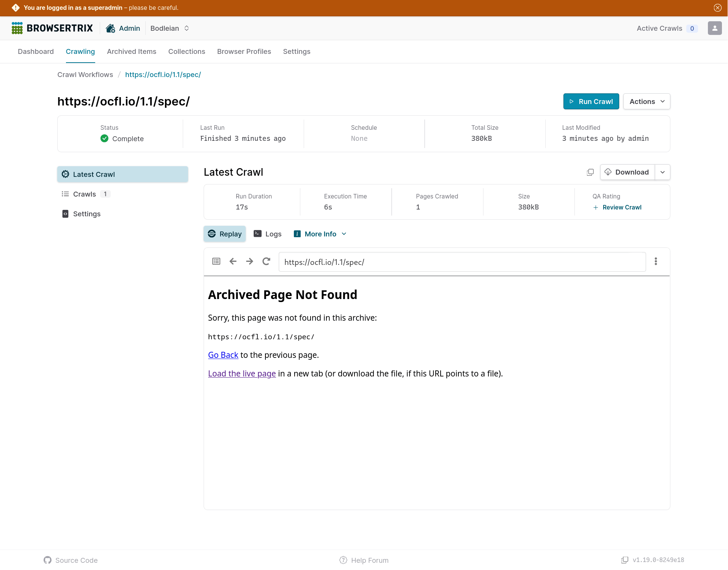Open the replay three-dot options menu
This screenshot has width=728, height=570.
656,261
